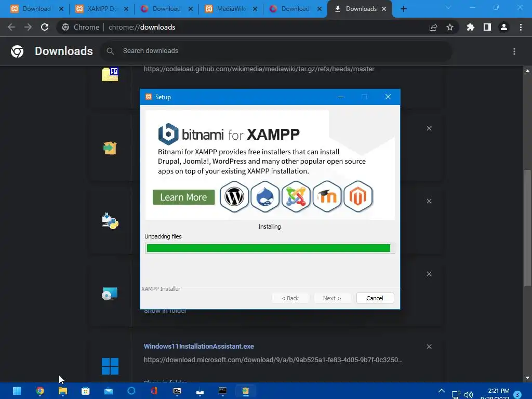Click the XAMPP icon in Setup title bar
The image size is (532, 399).
148,97
